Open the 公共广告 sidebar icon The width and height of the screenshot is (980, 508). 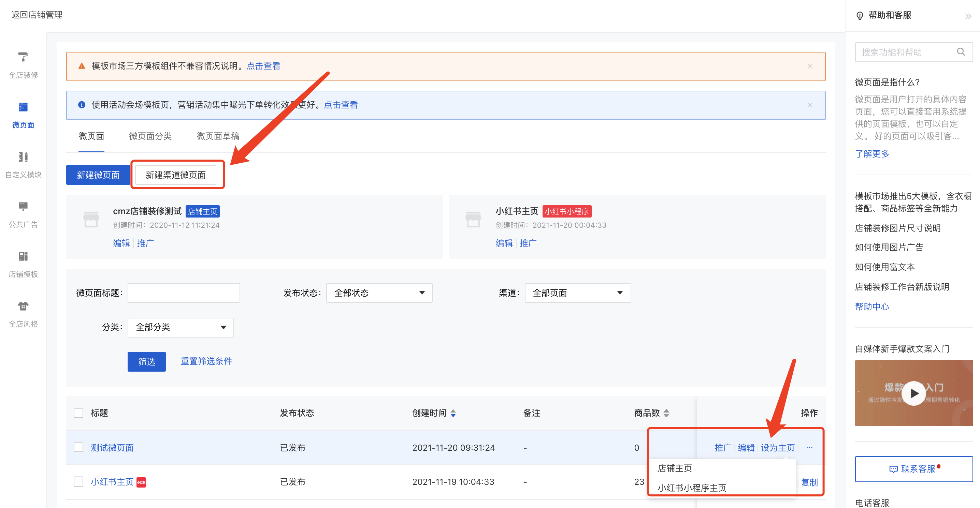[23, 207]
